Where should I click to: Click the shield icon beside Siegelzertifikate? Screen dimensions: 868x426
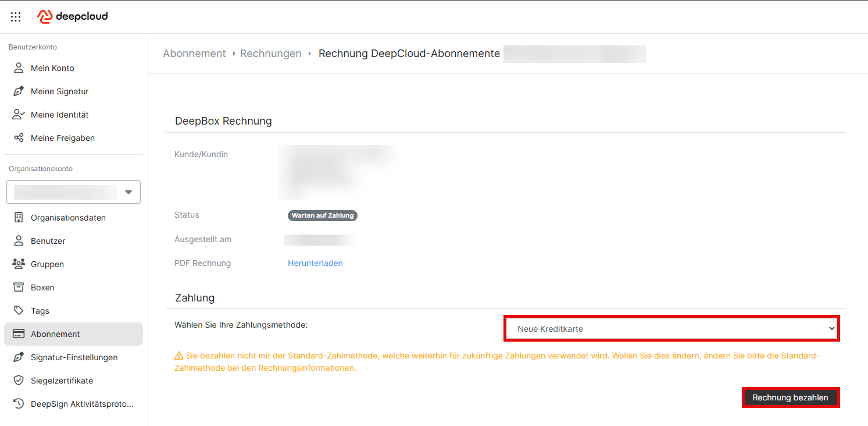pyautogui.click(x=19, y=381)
